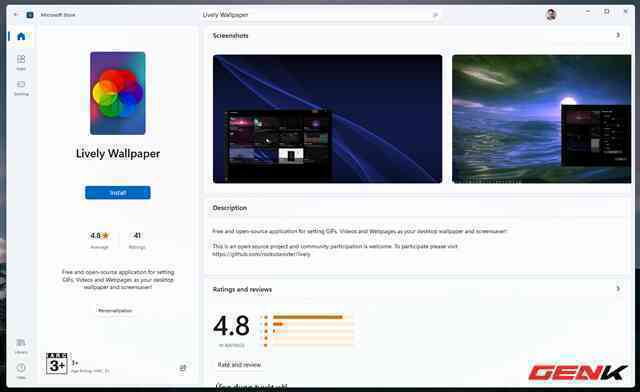Click the Lively Wallpaper app icon
The image size is (640, 392).
[118, 93]
